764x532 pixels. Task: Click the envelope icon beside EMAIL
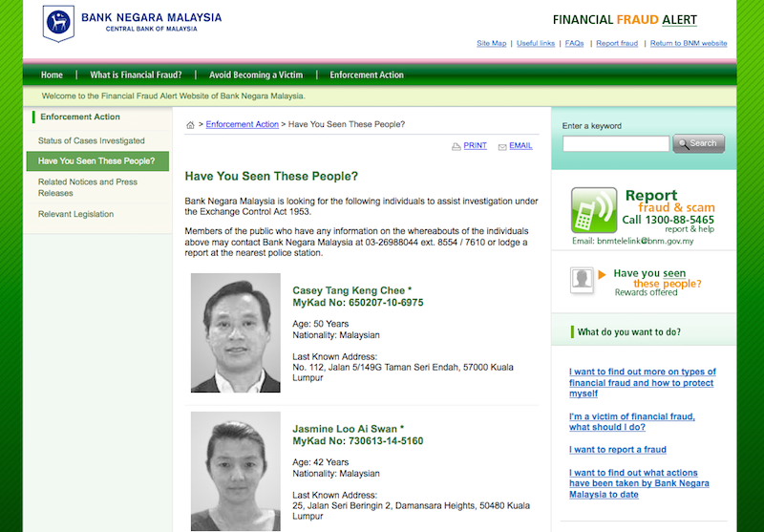click(502, 147)
